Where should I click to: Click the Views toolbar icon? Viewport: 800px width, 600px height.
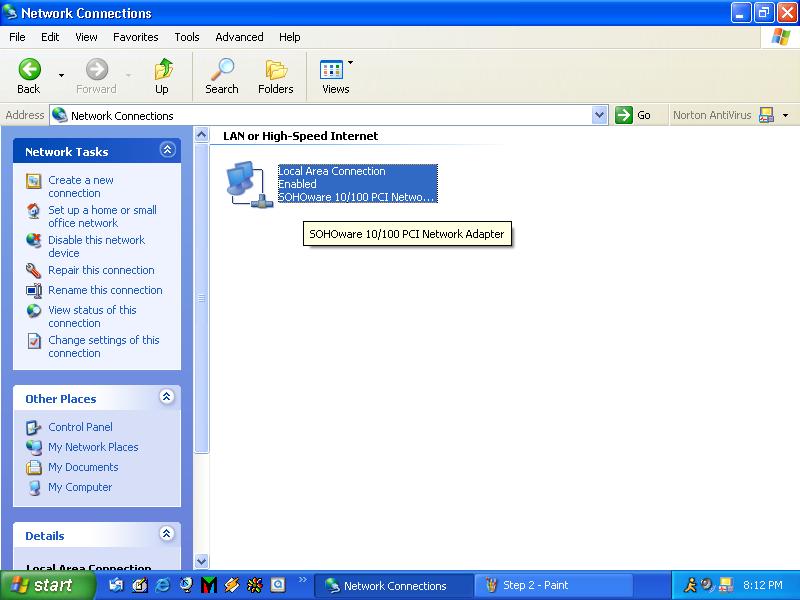pos(332,70)
